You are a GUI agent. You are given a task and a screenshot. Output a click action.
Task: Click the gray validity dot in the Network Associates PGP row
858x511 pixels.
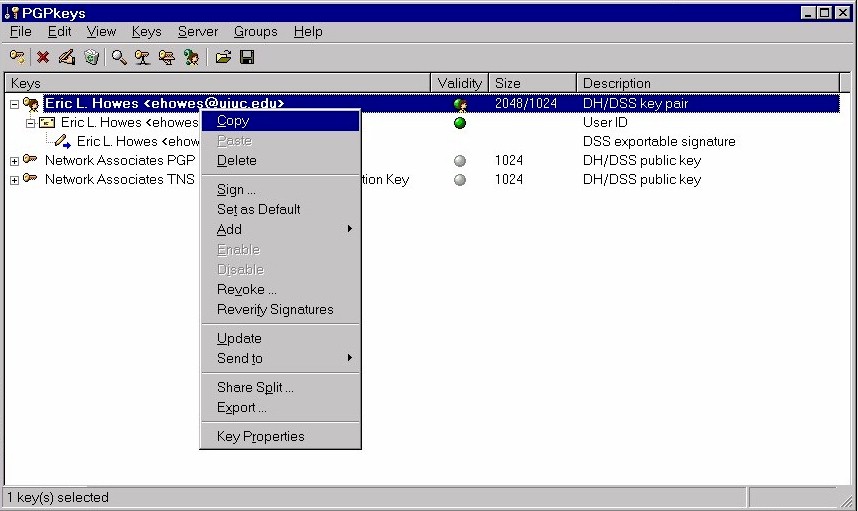point(460,160)
